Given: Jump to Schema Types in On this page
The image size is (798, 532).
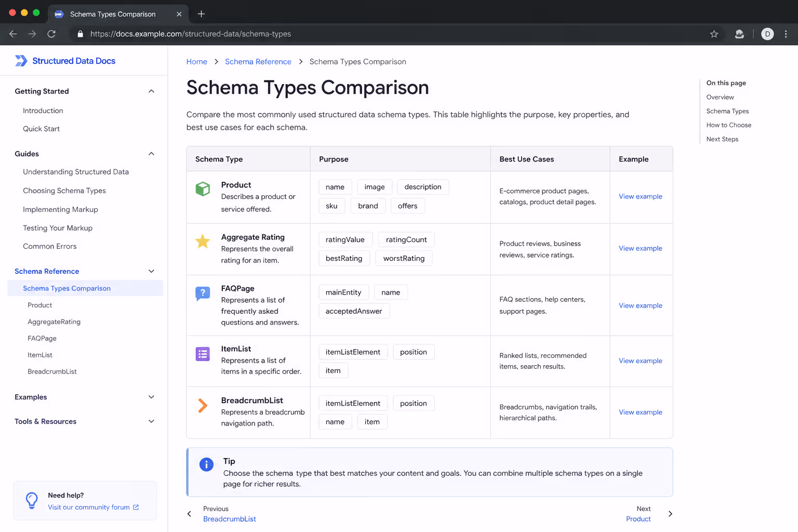Looking at the screenshot, I should tap(727, 111).
